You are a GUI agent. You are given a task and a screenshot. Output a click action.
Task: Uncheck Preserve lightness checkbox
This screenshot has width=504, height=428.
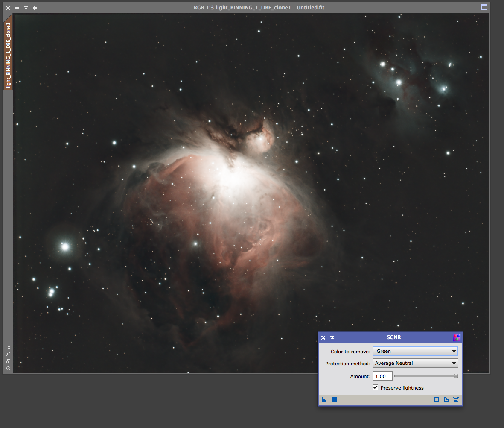pyautogui.click(x=376, y=387)
